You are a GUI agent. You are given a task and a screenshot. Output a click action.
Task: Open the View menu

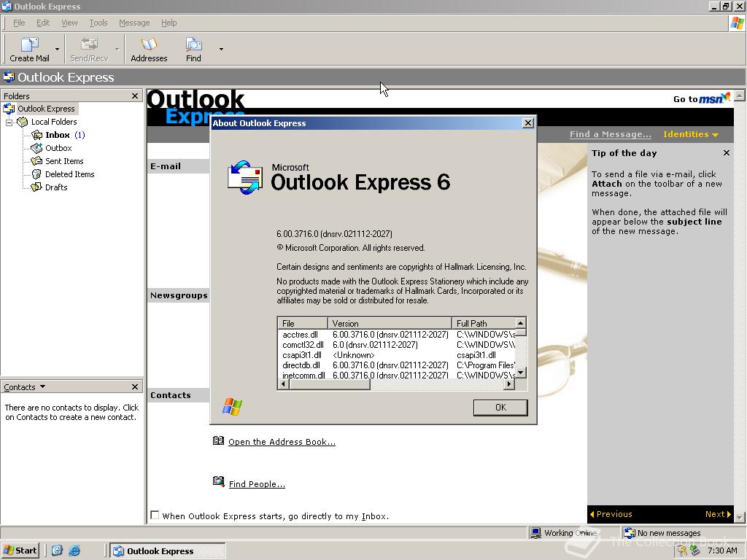(x=69, y=23)
